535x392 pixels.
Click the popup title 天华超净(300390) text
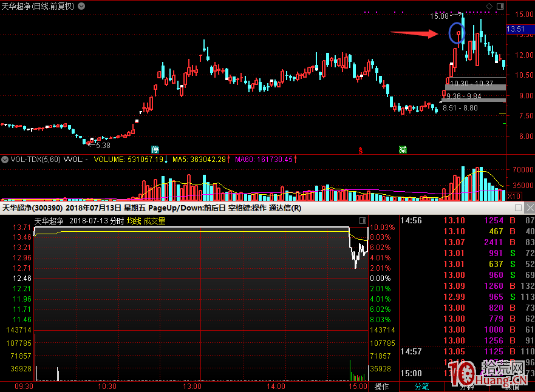(x=32, y=208)
